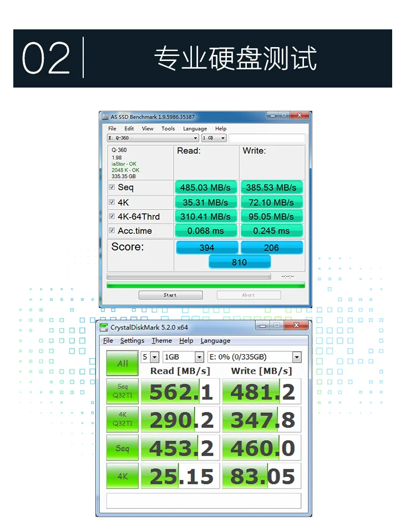
Task: Click the 95.05 MB/s 4K-64Thrd write result
Action: point(271,217)
